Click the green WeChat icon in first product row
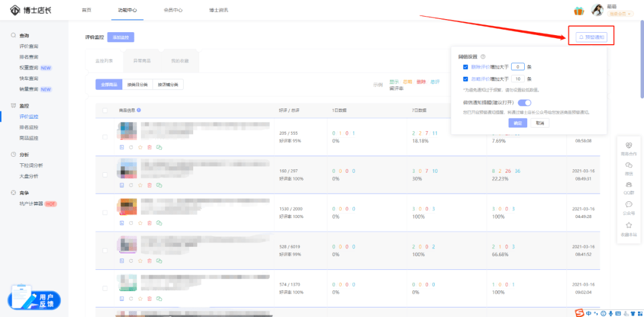The width and height of the screenshot is (644, 317). (x=159, y=147)
